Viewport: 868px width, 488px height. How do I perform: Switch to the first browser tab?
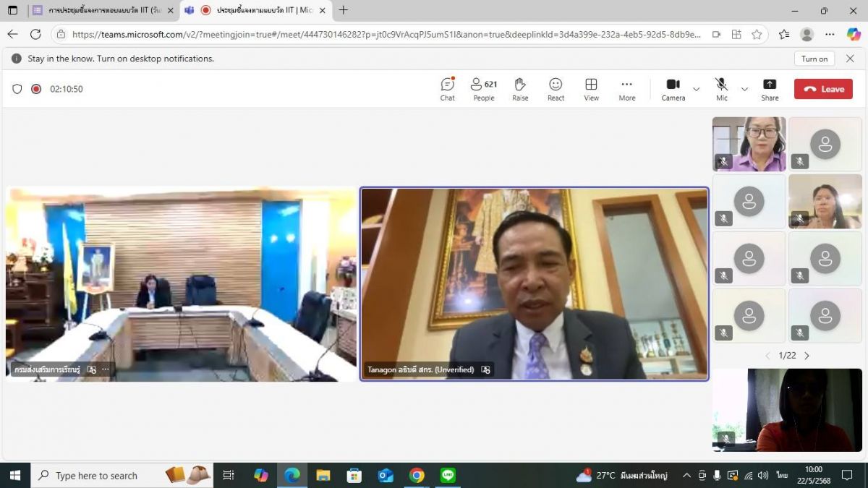[101, 10]
